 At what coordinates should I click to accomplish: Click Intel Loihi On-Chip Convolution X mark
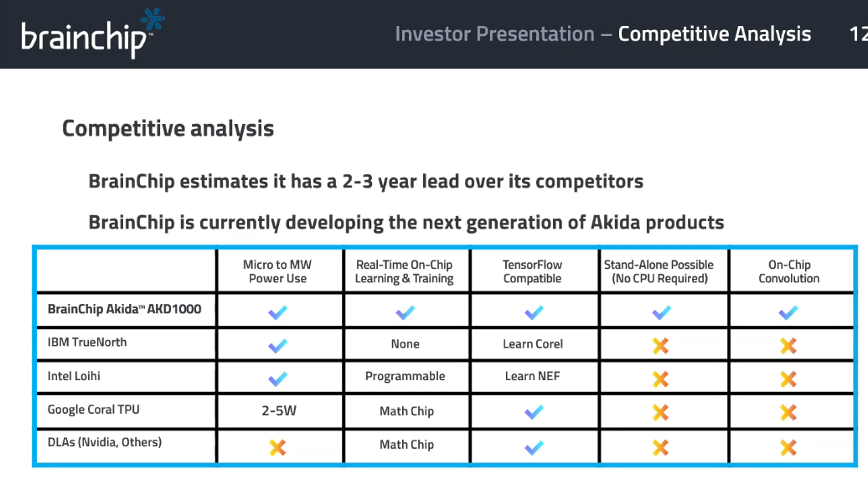point(788,379)
